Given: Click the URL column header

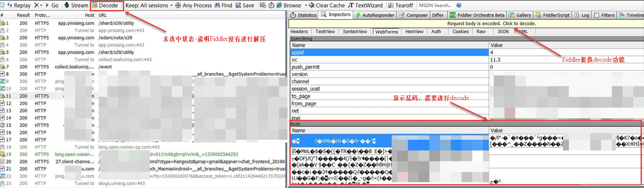Looking at the screenshot, I should click(x=191, y=15).
